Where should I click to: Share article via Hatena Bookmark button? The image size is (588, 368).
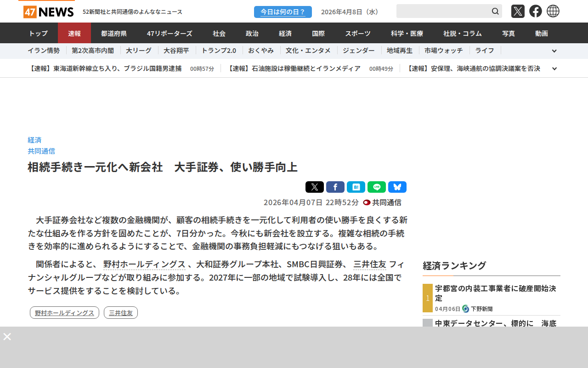tap(356, 187)
